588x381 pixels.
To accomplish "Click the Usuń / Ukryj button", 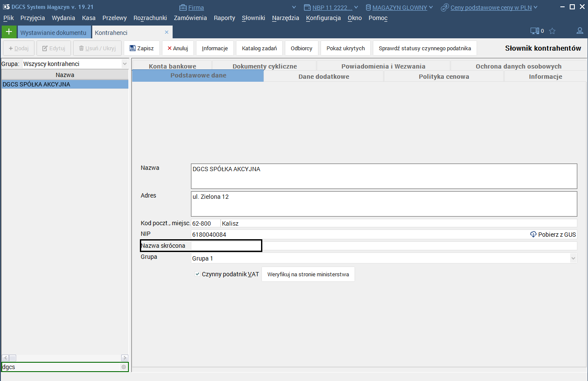I will (97, 48).
